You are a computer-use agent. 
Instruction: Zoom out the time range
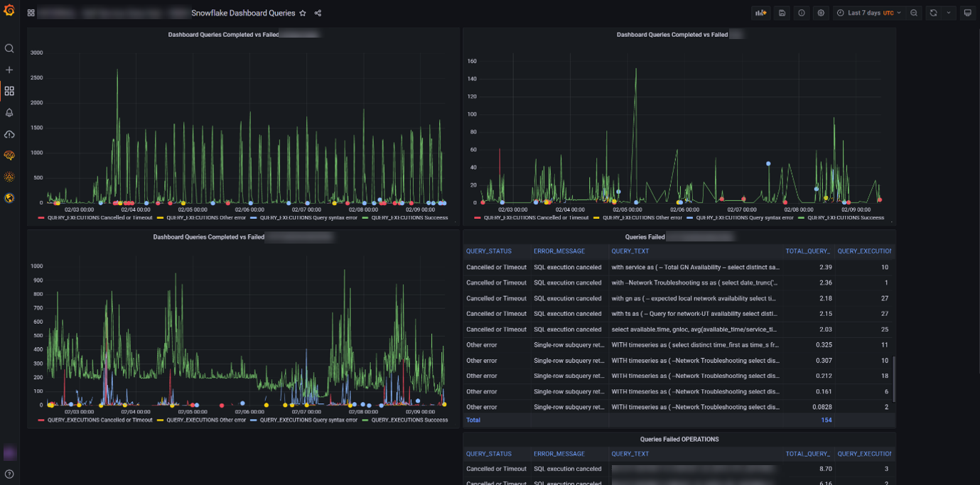pos(914,13)
